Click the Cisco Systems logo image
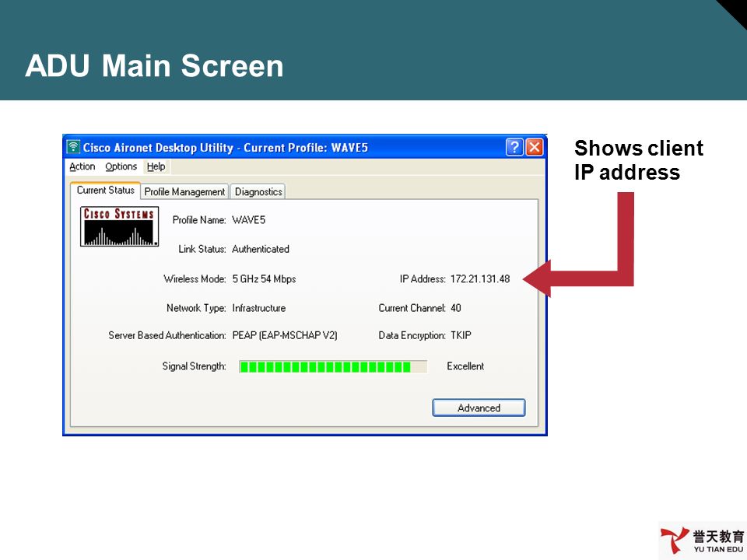 (x=119, y=226)
